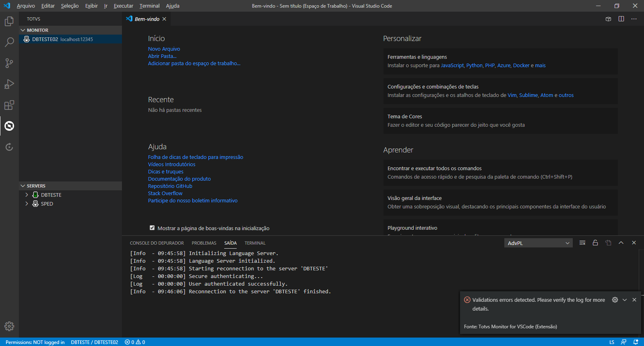Open the Arquivo menu
The width and height of the screenshot is (644, 346).
tap(26, 6)
